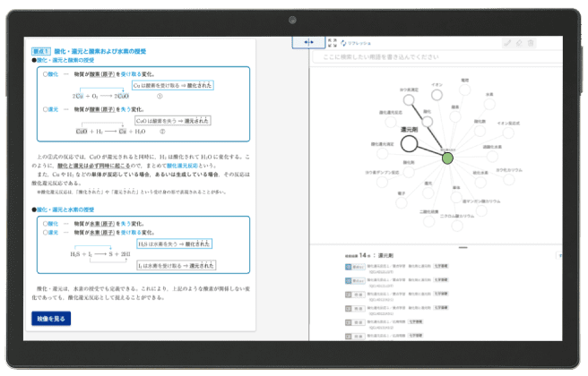The image size is (588, 376).
Task: Select the 酸化 node on the bold link
Action: pyautogui.click(x=428, y=120)
